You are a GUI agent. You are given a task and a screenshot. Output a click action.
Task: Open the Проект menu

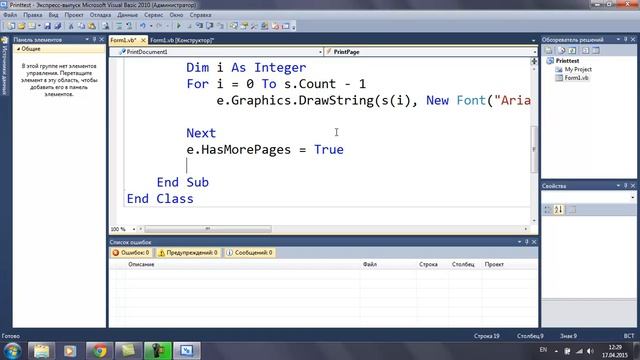pyautogui.click(x=74, y=15)
